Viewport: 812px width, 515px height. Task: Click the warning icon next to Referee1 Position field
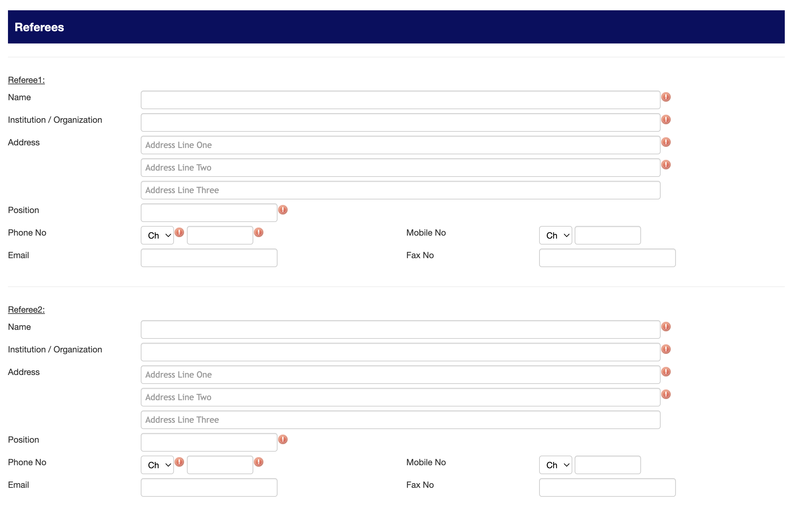283,210
